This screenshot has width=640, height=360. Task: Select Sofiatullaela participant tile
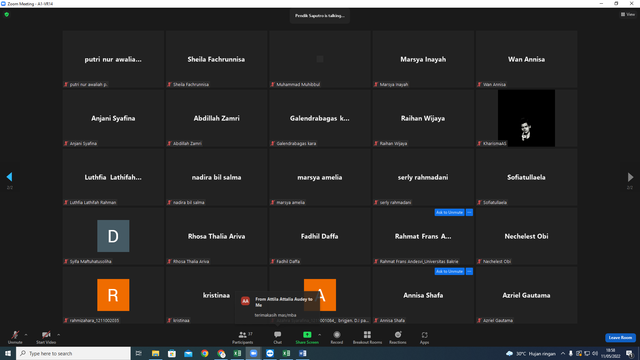click(526, 177)
